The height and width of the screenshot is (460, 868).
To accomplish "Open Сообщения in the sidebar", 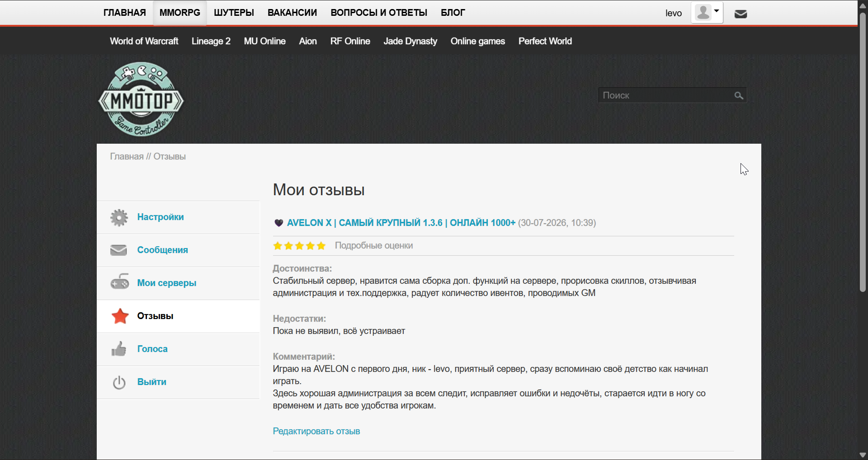I will click(x=163, y=250).
